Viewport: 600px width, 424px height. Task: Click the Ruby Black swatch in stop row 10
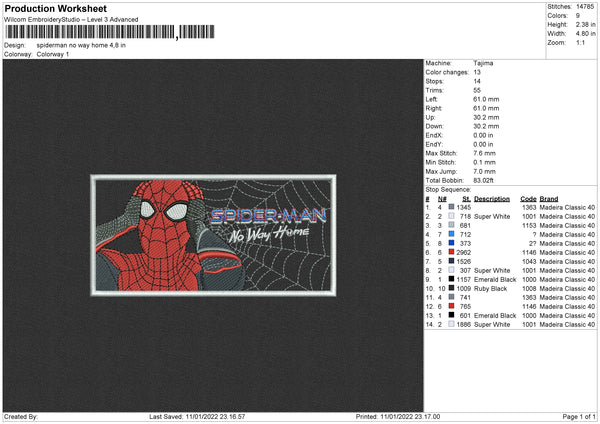click(x=451, y=288)
